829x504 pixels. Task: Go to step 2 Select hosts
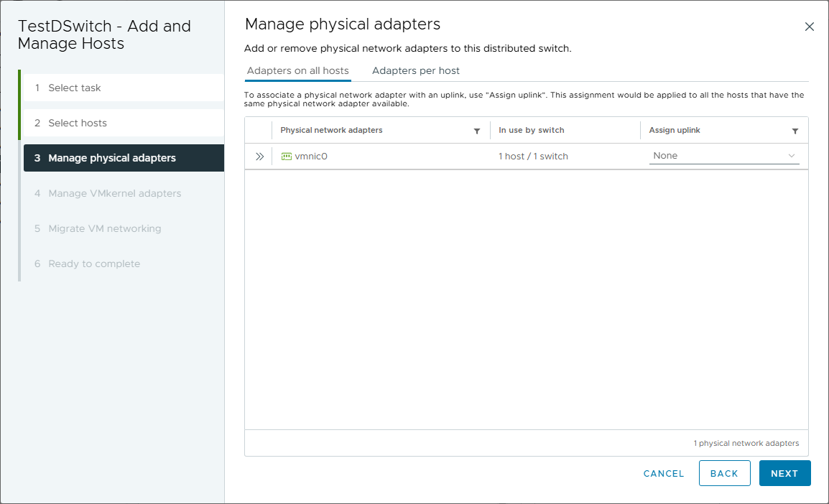click(78, 123)
